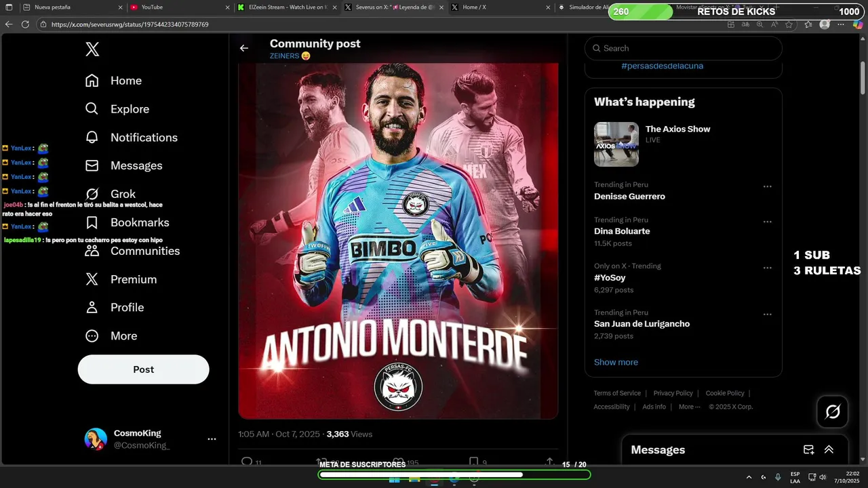Open browser zoom magnifier icon
The image size is (868, 488).
tap(759, 24)
